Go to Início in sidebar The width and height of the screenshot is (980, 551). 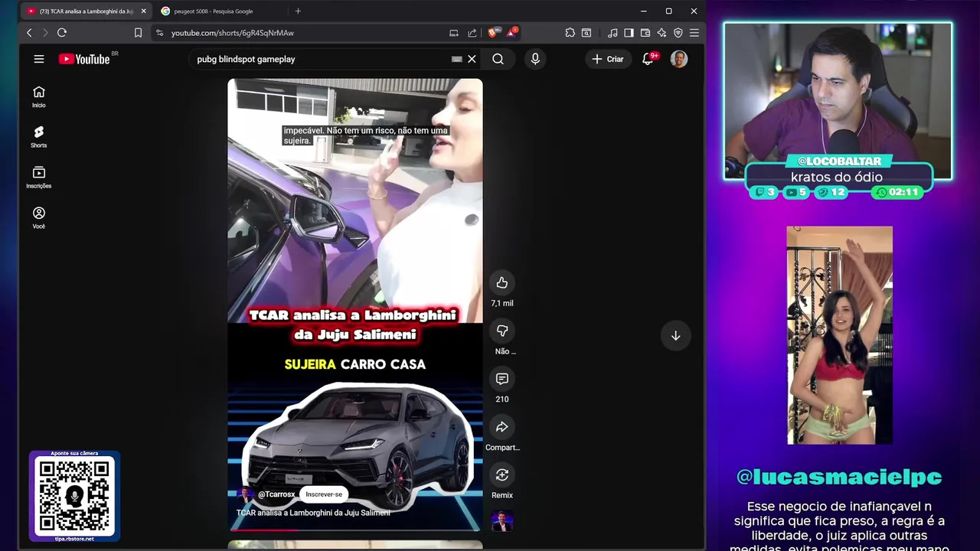[x=39, y=96]
